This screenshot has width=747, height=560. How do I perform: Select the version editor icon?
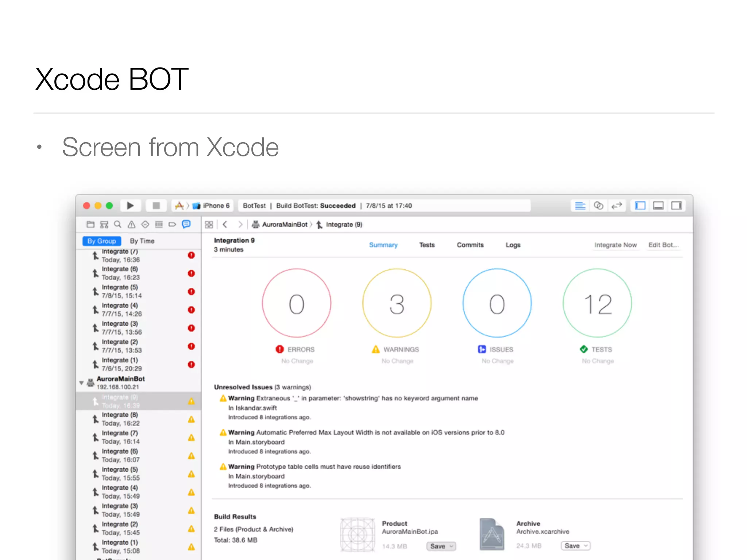[x=616, y=206]
